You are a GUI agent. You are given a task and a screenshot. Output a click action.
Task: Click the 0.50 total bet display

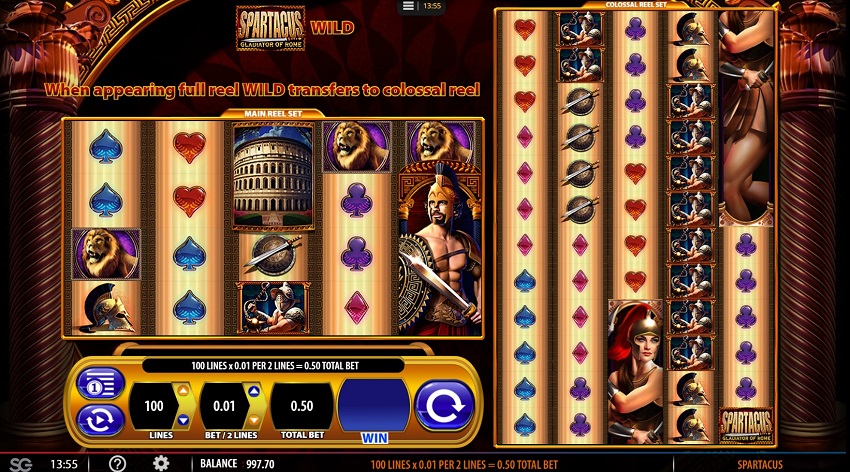click(302, 406)
